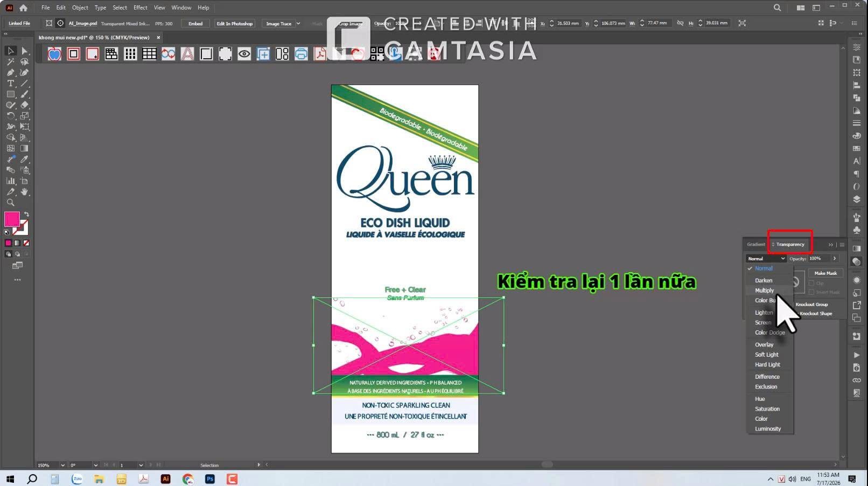Click the Embed button

[x=195, y=24]
